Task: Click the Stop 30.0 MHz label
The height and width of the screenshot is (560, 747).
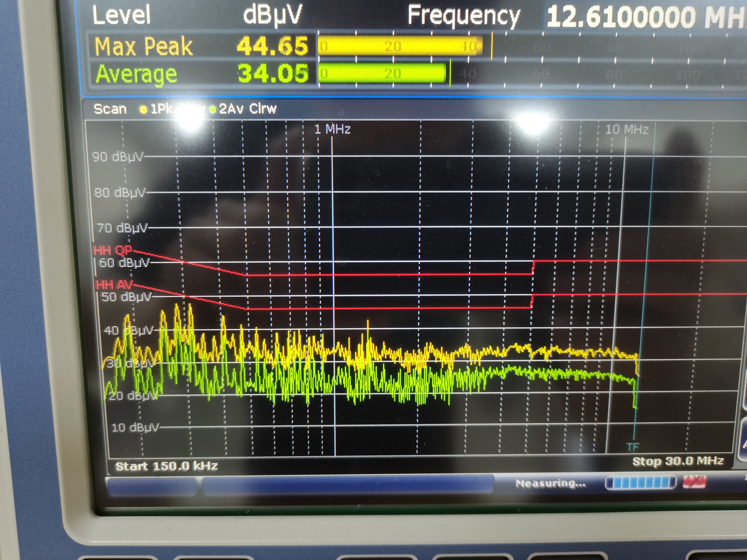Action: [678, 461]
